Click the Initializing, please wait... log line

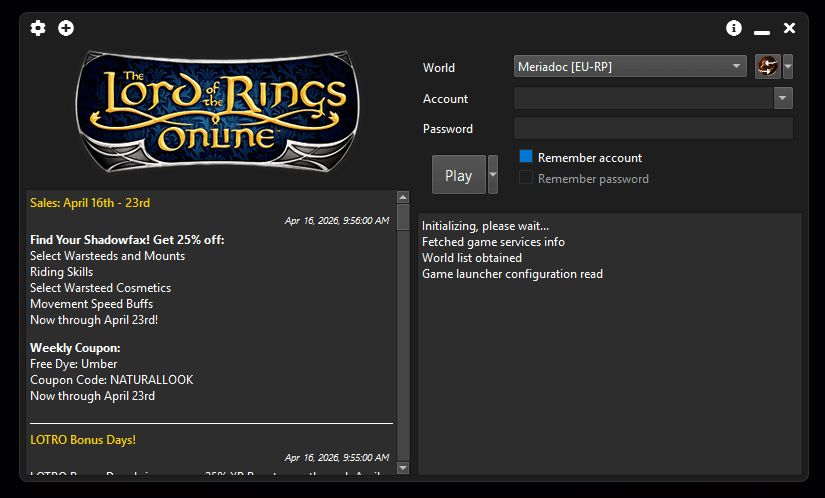coord(485,226)
